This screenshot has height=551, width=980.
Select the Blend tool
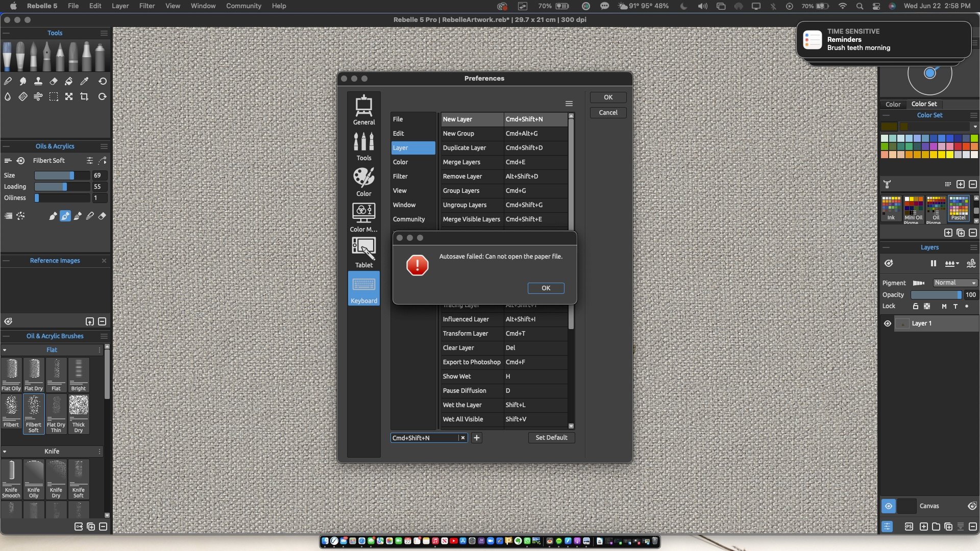[8, 81]
